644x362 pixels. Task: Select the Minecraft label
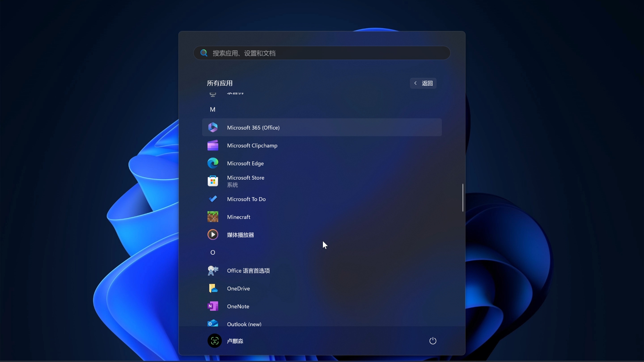coord(239,217)
